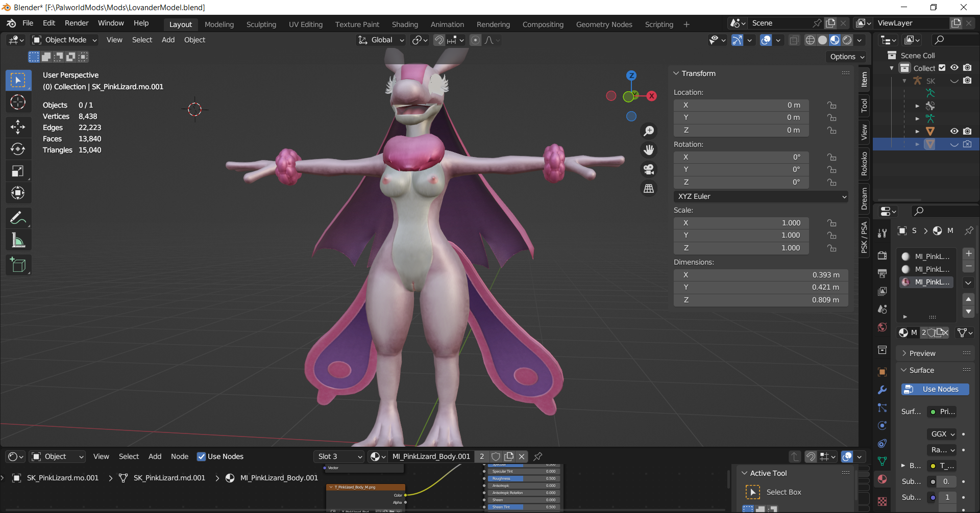This screenshot has width=980, height=513.
Task: Switch orthographic/perspective grid icon
Action: pos(649,188)
